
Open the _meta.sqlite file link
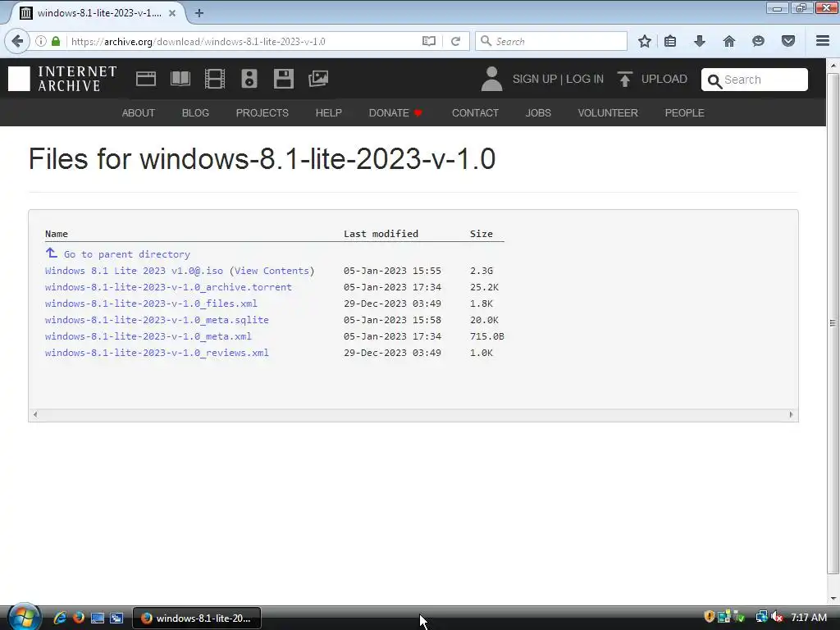point(157,320)
